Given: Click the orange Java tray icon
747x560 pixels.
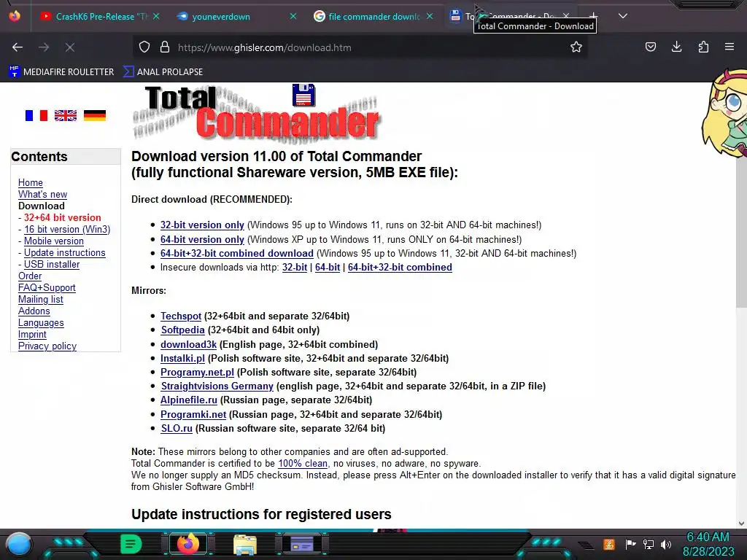Looking at the screenshot, I should (x=609, y=544).
